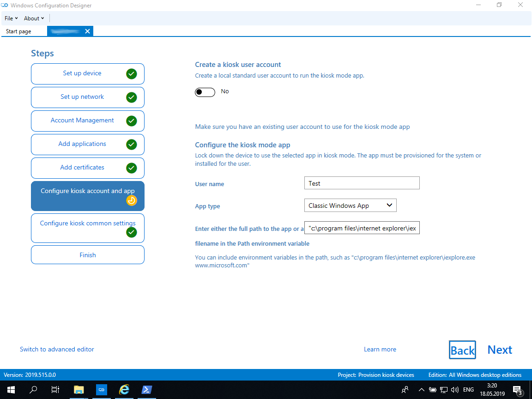Click the green checkmark on Set up network
Viewport: 532px width, 399px height.
tap(131, 97)
